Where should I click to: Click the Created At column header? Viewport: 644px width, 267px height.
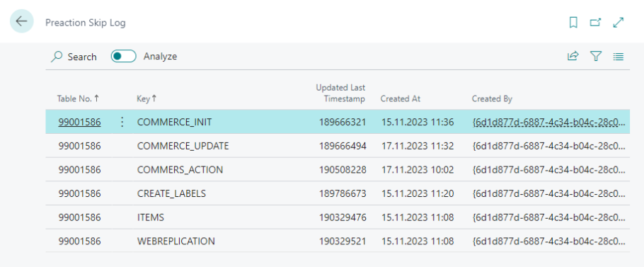point(401,98)
